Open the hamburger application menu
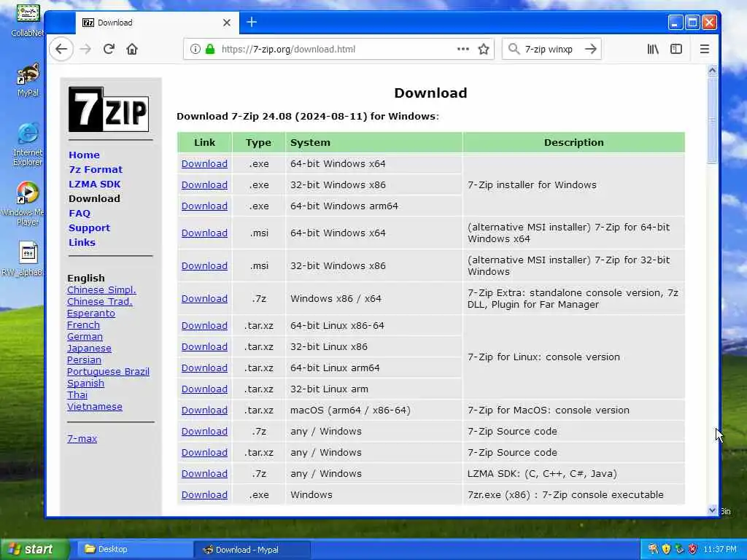The height and width of the screenshot is (560, 747). click(704, 49)
